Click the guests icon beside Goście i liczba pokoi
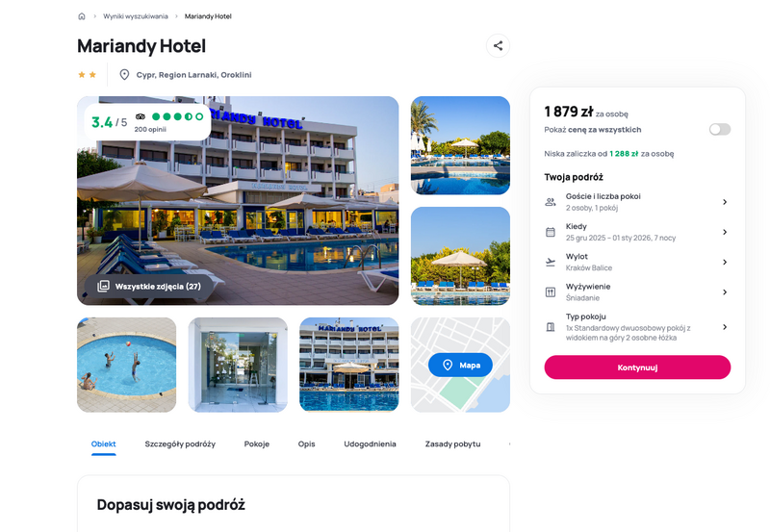This screenshot has width=770, height=532. (x=550, y=202)
